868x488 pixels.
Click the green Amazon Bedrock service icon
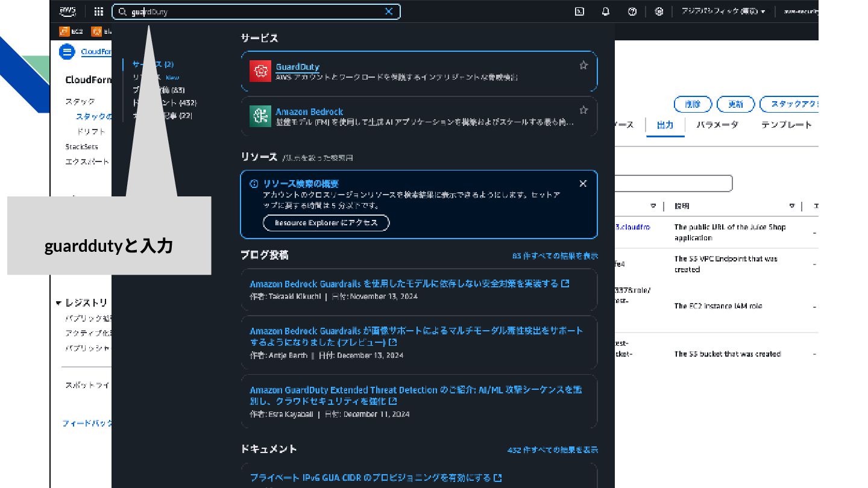[x=260, y=116]
